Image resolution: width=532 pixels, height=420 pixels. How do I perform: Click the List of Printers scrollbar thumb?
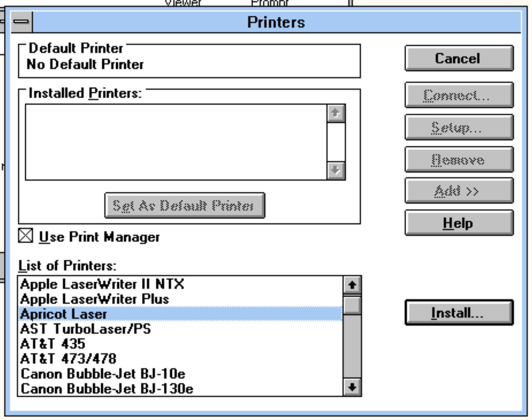[352, 305]
